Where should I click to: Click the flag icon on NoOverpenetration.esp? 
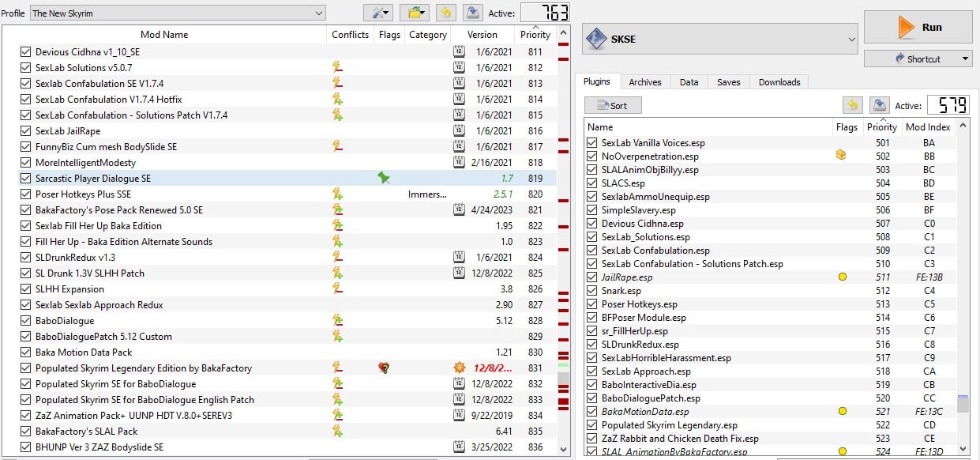pos(842,156)
